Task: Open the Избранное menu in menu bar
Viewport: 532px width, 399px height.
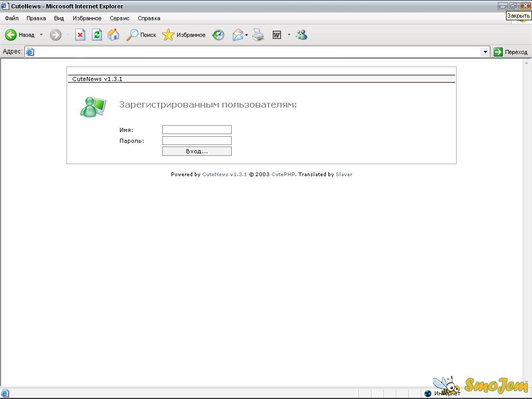Action: tap(87, 18)
